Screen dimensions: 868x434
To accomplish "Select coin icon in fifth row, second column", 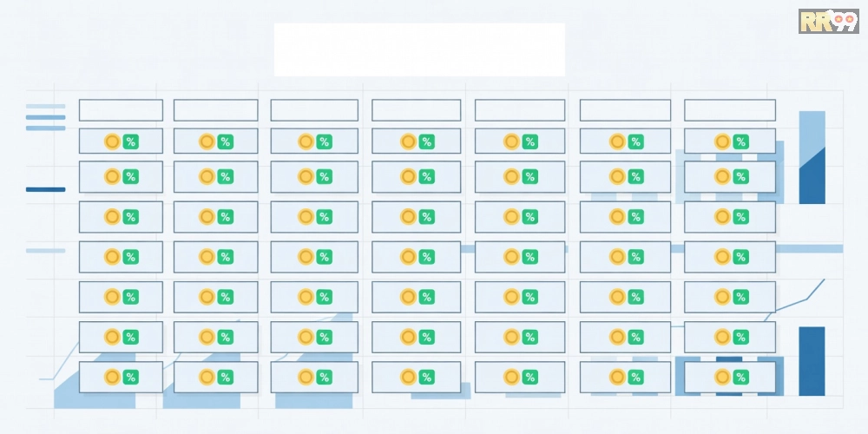I will [x=207, y=297].
